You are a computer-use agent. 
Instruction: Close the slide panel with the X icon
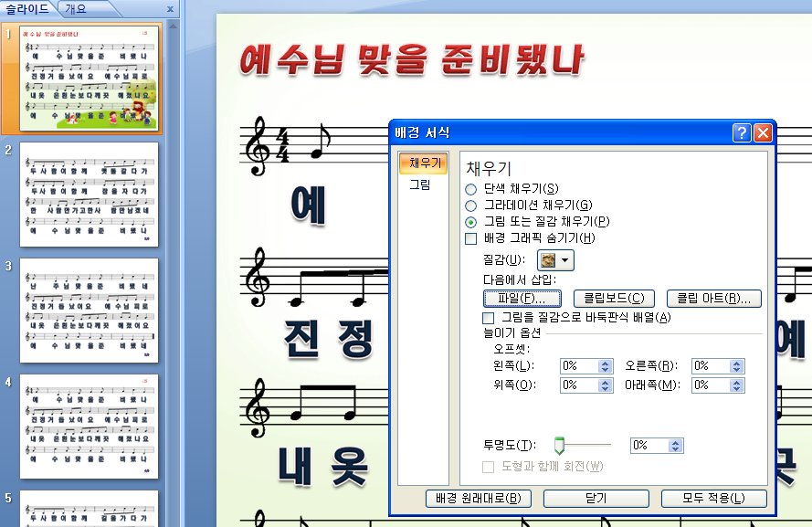(170, 9)
